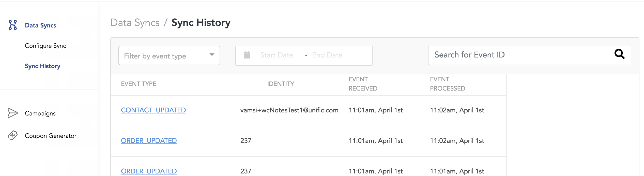Open the End Date picker

point(327,55)
